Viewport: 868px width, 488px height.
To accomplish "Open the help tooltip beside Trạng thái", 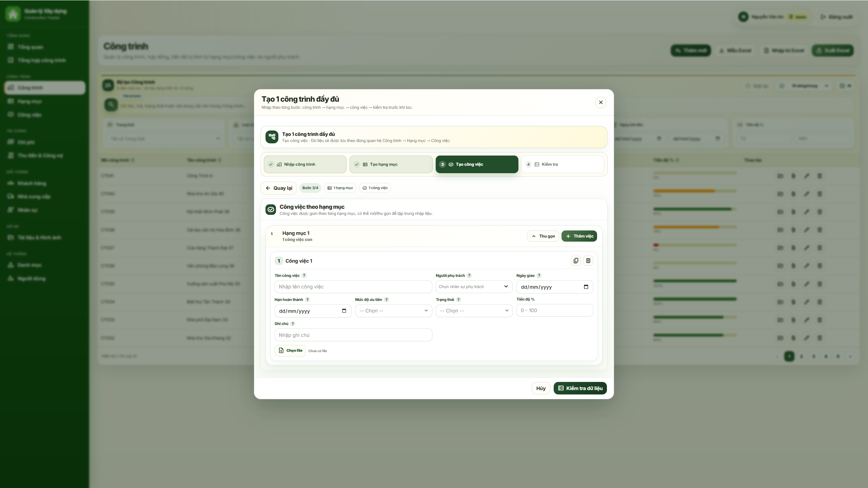I will (458, 300).
